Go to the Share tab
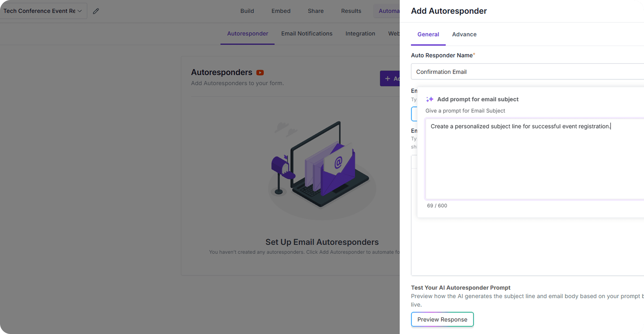The width and height of the screenshot is (644, 334). tap(315, 11)
